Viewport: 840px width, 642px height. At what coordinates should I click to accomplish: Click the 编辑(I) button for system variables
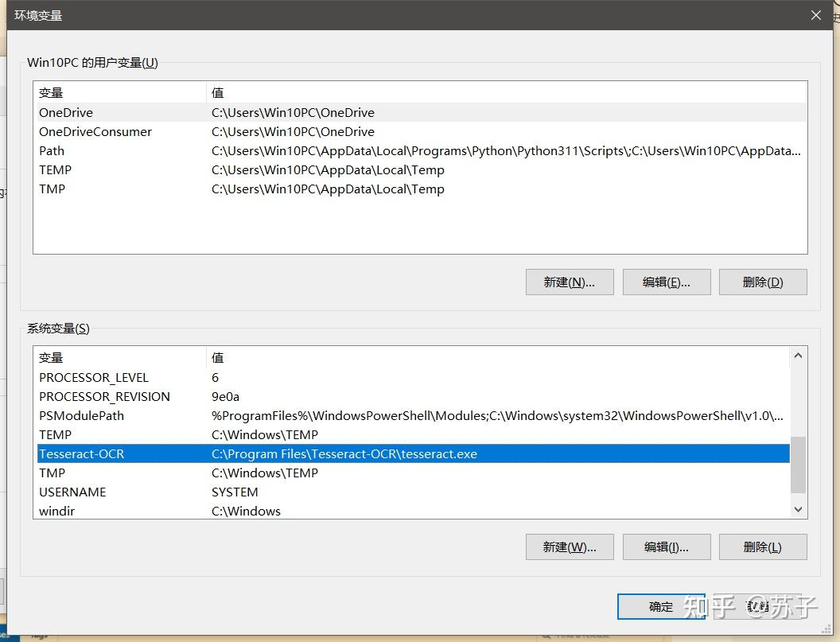[667, 547]
